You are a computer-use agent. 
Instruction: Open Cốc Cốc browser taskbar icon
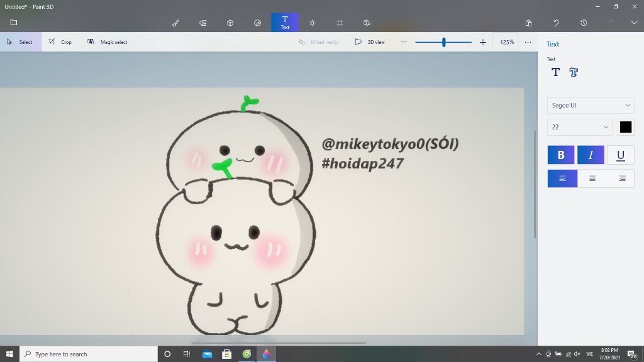point(247,354)
